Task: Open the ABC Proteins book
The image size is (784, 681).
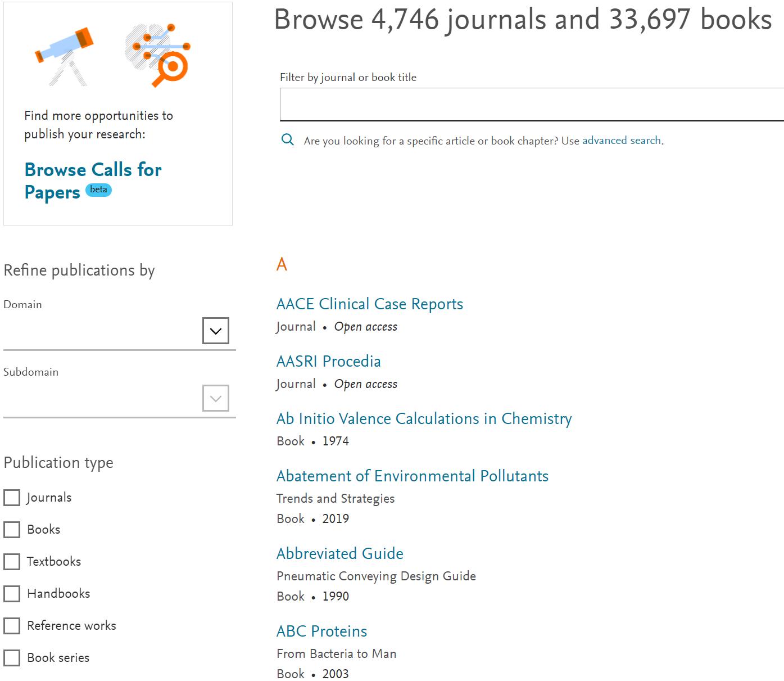Action: [x=321, y=632]
